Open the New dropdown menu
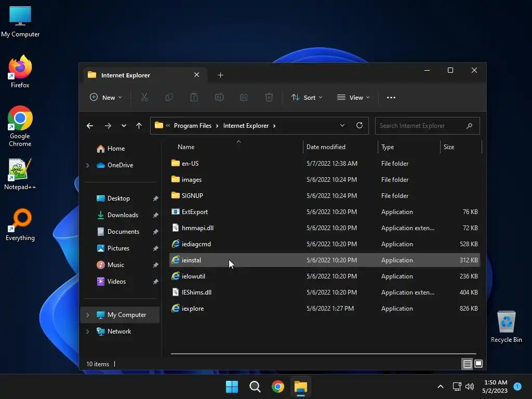This screenshot has width=532, height=399. click(x=106, y=97)
